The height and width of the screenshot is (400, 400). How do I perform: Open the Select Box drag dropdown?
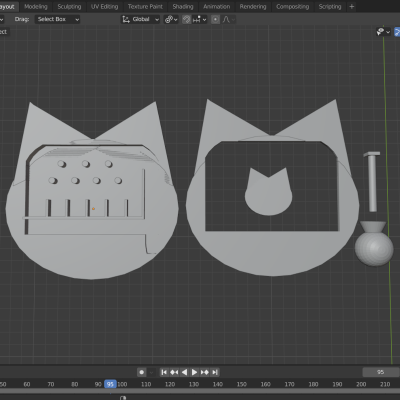[x=57, y=19]
